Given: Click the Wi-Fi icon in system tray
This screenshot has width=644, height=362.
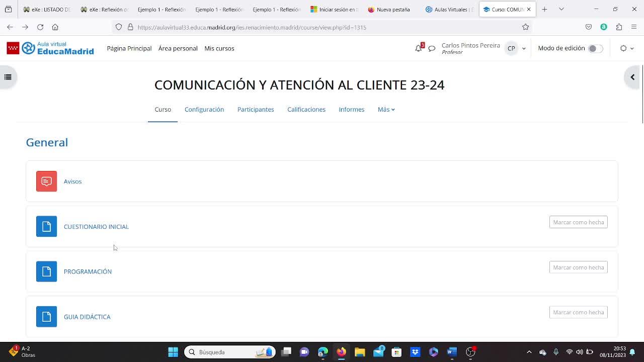Looking at the screenshot, I should point(569,352).
